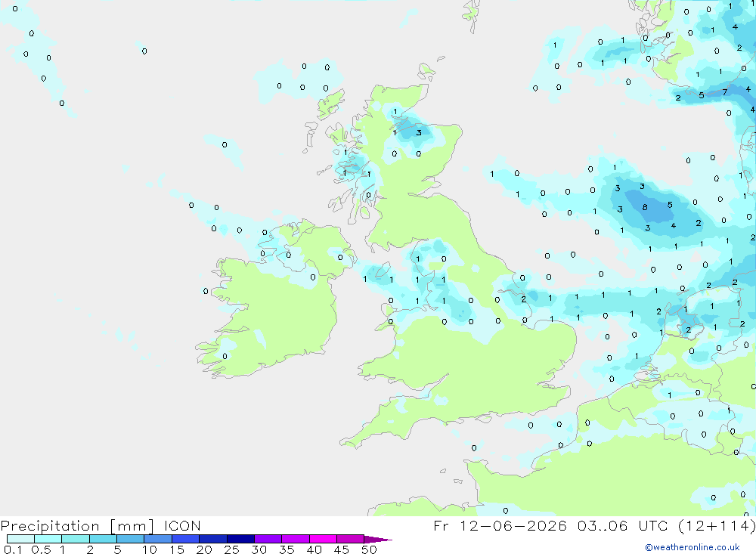Click the 20–25 mm legend color swatch
This screenshot has width=756, height=554.
coord(213,539)
